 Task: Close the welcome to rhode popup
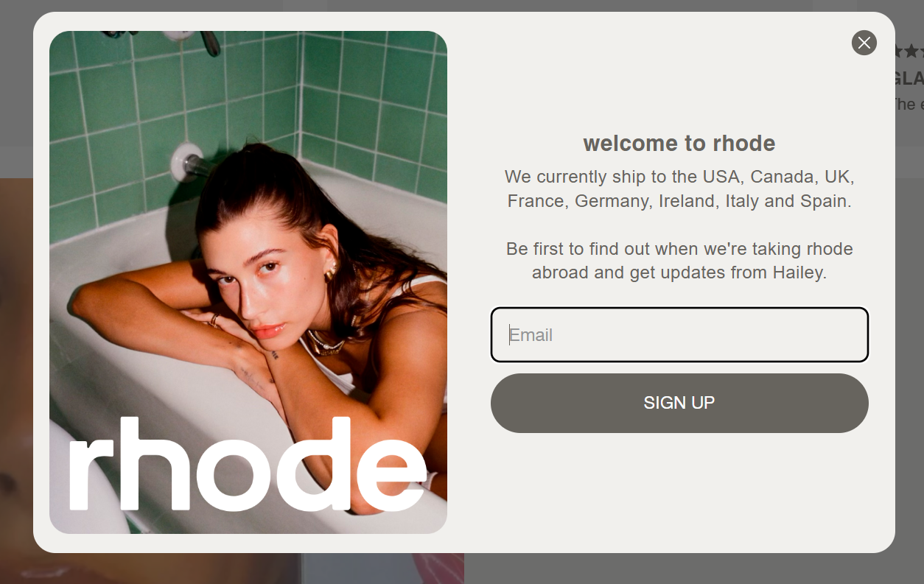[864, 43]
